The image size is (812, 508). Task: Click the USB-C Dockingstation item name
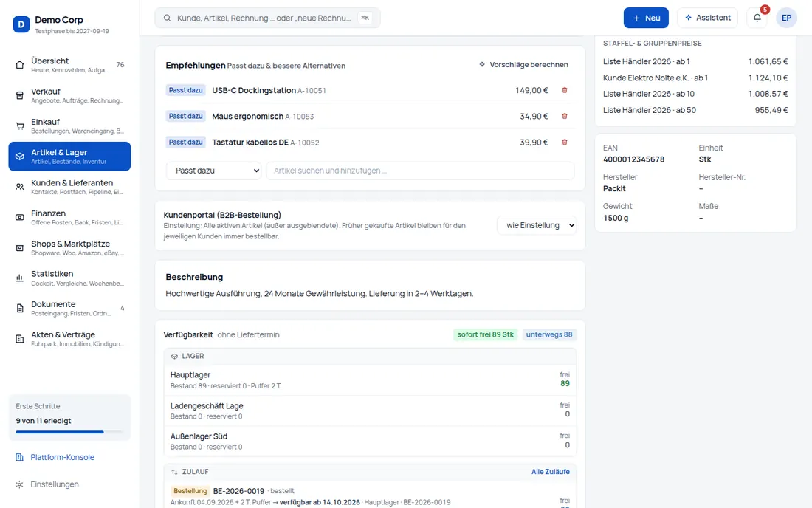(x=254, y=90)
